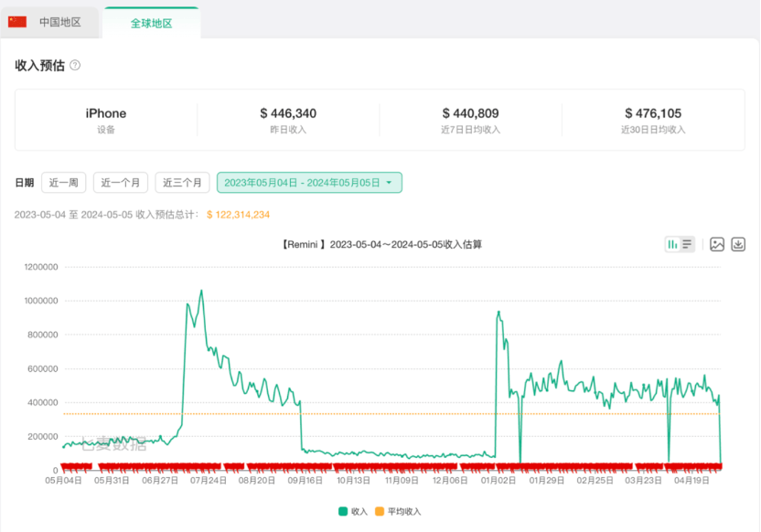
Task: Toggle 收入 series in chart legend
Action: [x=353, y=512]
